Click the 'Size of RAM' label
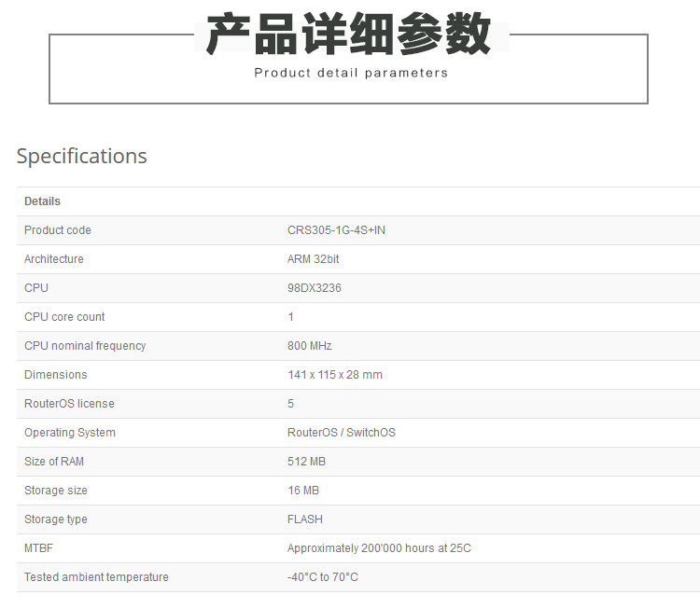Image resolution: width=700 pixels, height=609 pixels. (x=54, y=462)
